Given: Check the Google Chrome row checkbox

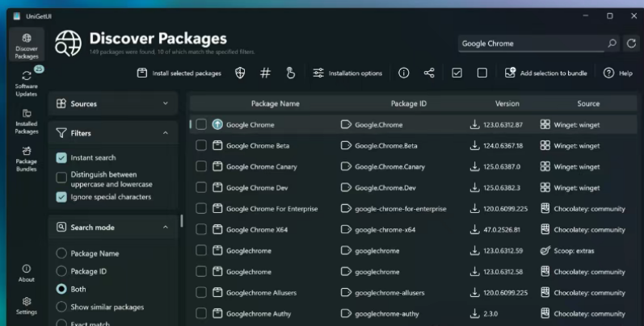Looking at the screenshot, I should click(x=201, y=124).
